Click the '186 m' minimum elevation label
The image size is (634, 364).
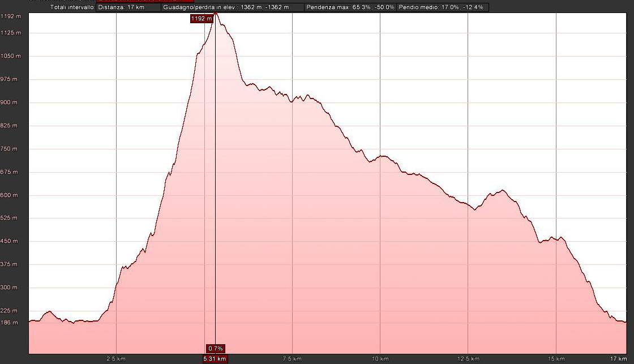point(9,322)
